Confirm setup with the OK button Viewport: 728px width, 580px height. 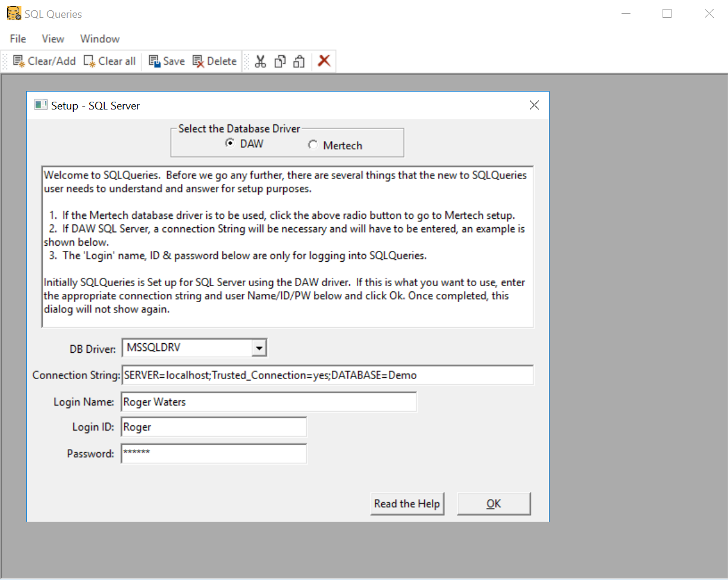[494, 504]
